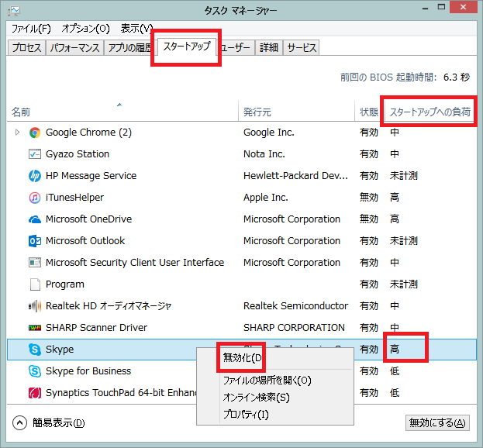Click the 無効 status of iTunesHelper

(x=369, y=198)
